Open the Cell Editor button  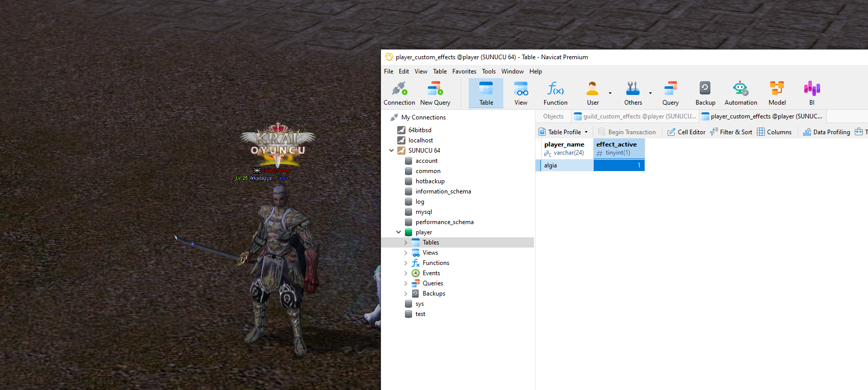[x=686, y=132]
